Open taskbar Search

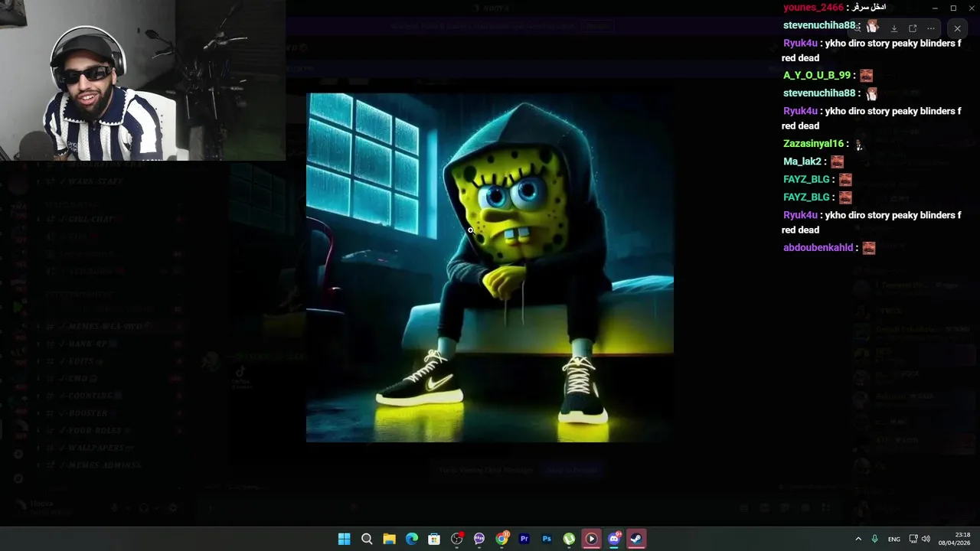pyautogui.click(x=367, y=539)
